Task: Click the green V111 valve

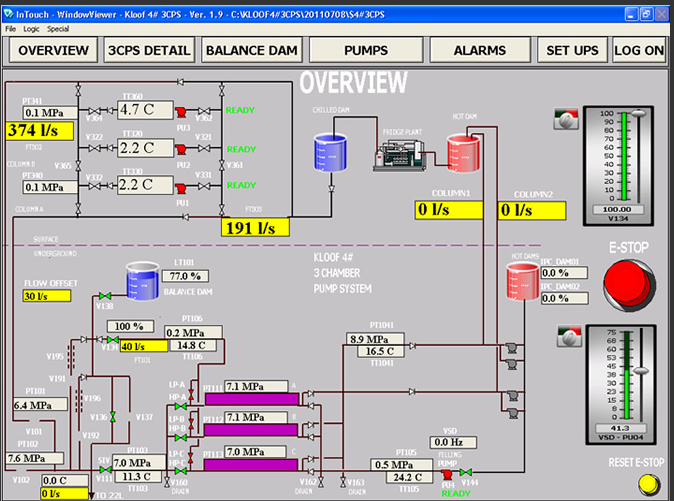Action: point(106,470)
